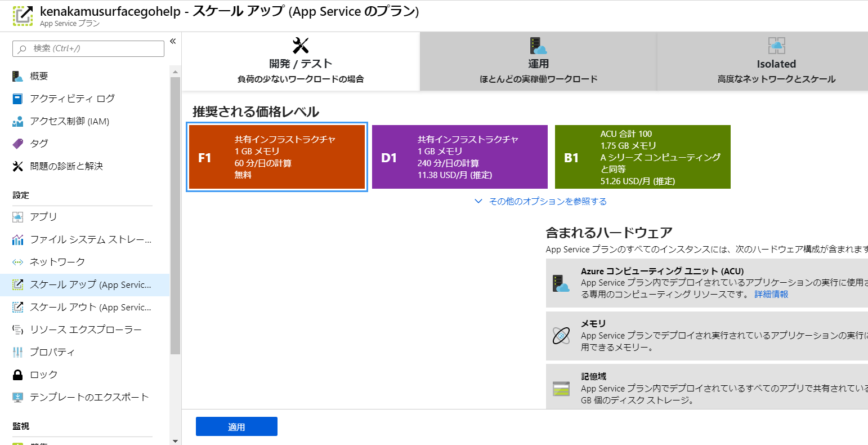Click the 適用 apply button
Screen dimensions: 868x445
pos(236,426)
